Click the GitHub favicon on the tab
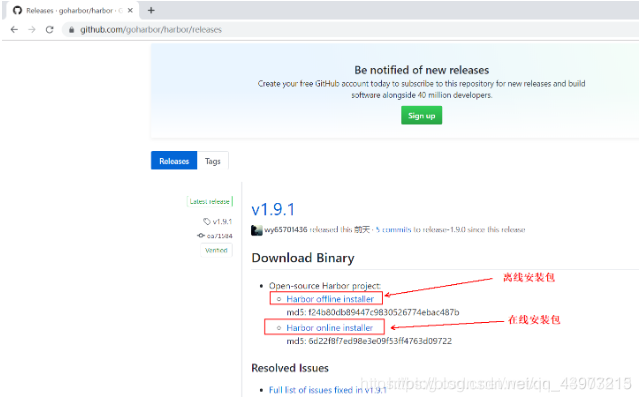 pyautogui.click(x=17, y=10)
